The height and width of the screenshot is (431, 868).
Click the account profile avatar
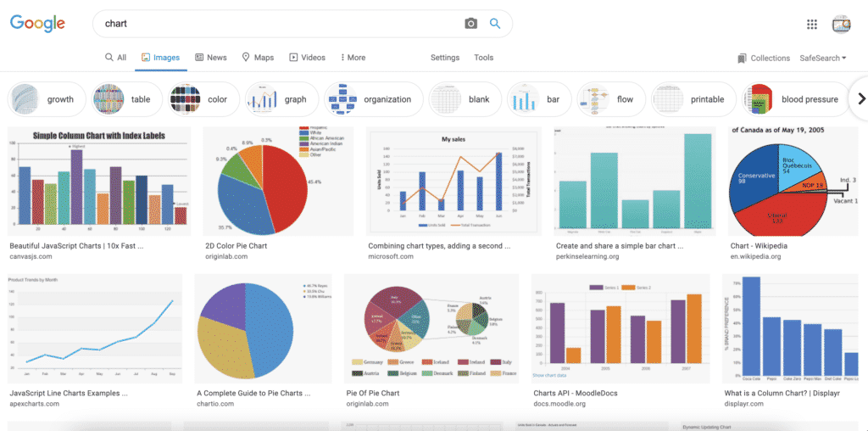click(x=841, y=25)
